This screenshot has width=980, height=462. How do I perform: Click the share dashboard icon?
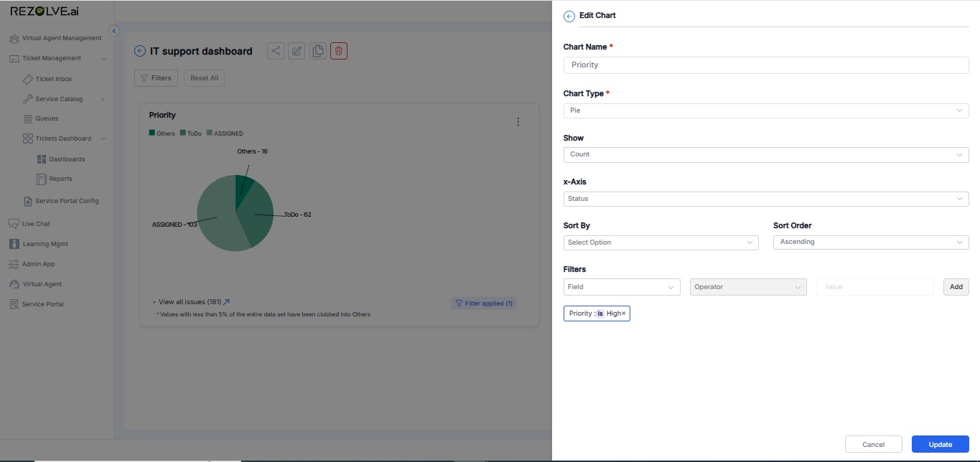click(276, 51)
